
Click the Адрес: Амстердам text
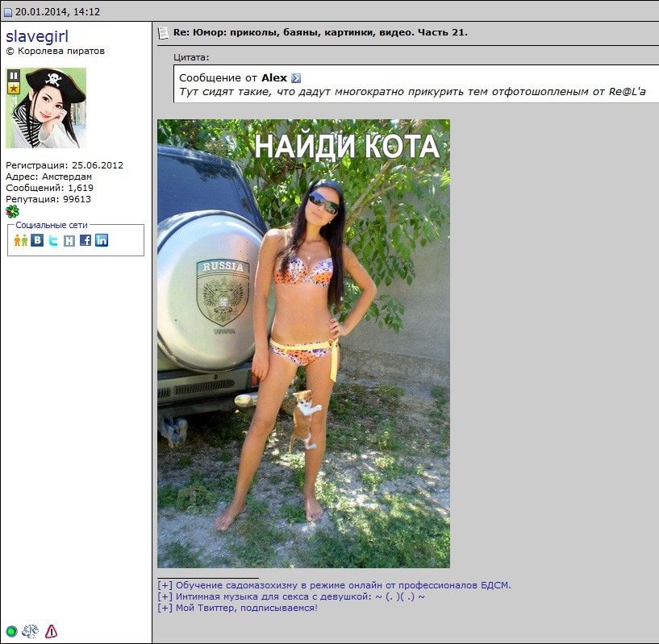(48, 177)
